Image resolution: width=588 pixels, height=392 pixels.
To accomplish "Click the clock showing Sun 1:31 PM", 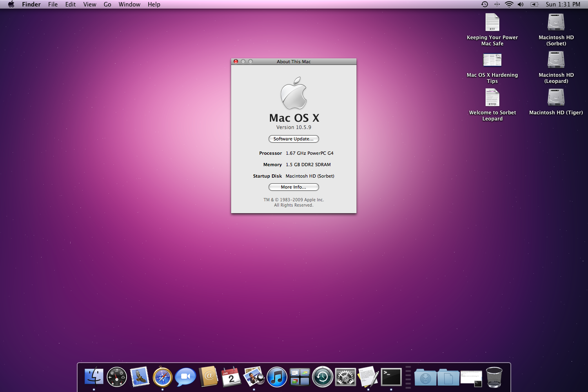I will (563, 4).
